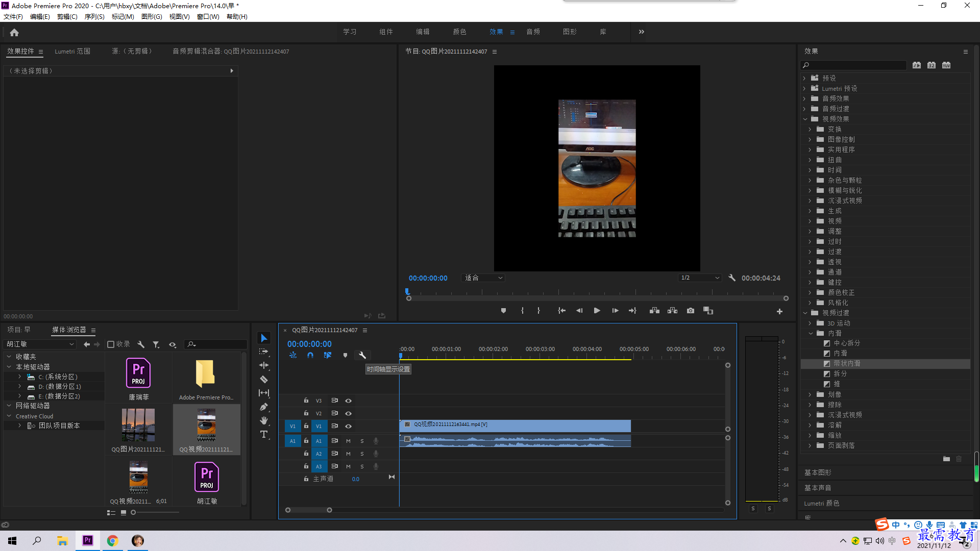The width and height of the screenshot is (980, 551).
Task: Select the Hand tool
Action: (x=264, y=420)
